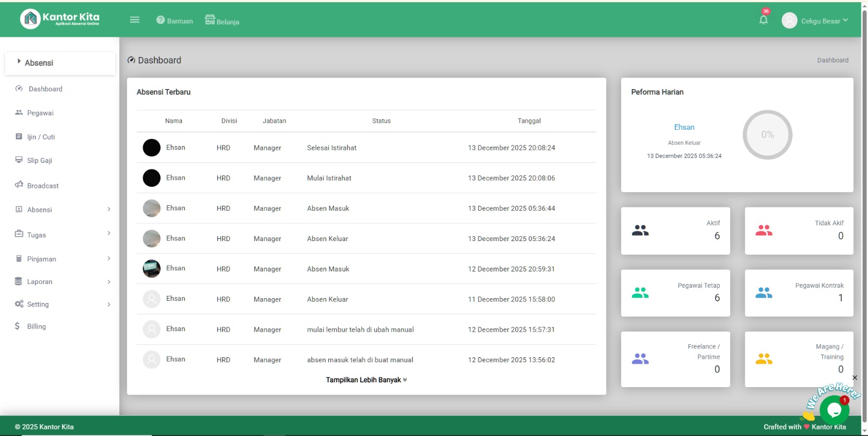868x436 pixels.
Task: Click the Pinjaman calculator icon
Action: pos(19,258)
